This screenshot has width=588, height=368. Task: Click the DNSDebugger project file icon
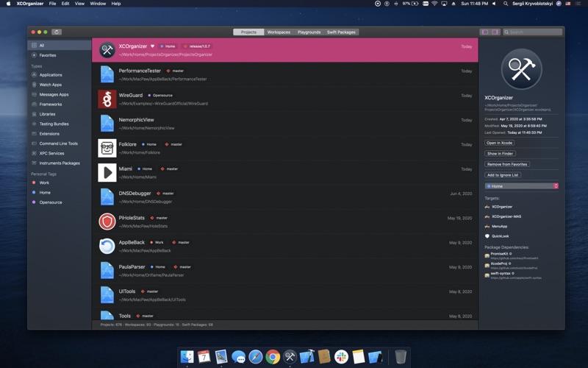tap(107, 197)
